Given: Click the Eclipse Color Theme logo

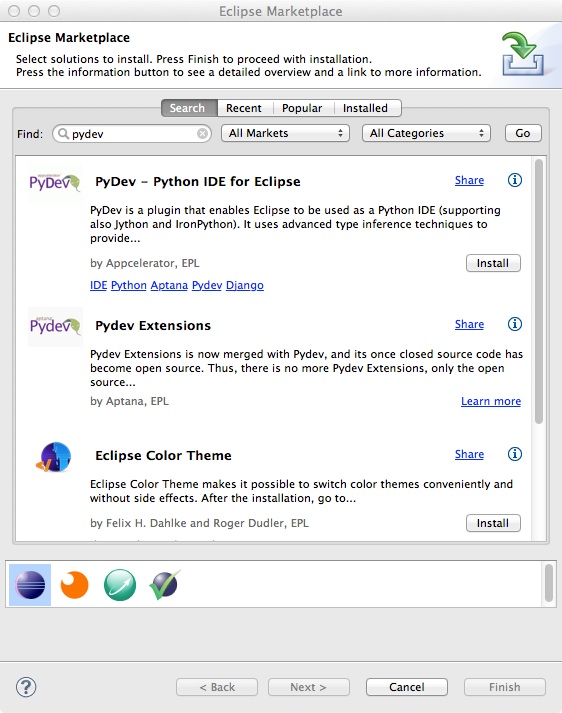Looking at the screenshot, I should (54, 457).
